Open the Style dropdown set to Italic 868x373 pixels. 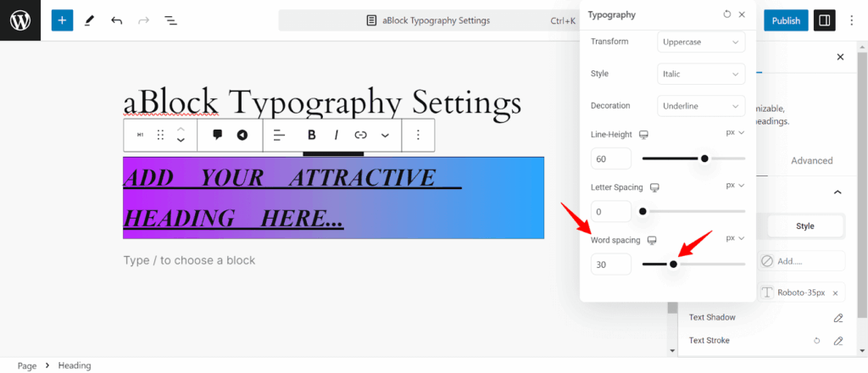click(x=701, y=74)
